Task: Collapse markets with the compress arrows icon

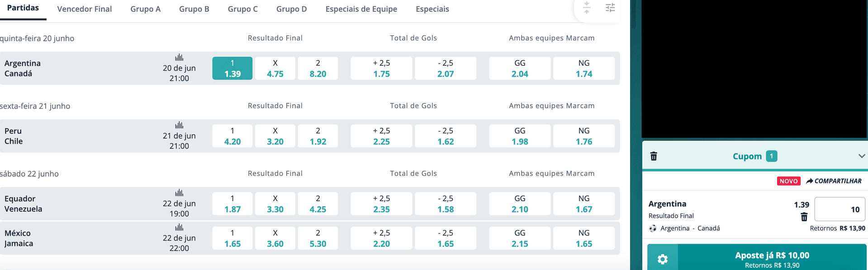Action: tap(587, 8)
